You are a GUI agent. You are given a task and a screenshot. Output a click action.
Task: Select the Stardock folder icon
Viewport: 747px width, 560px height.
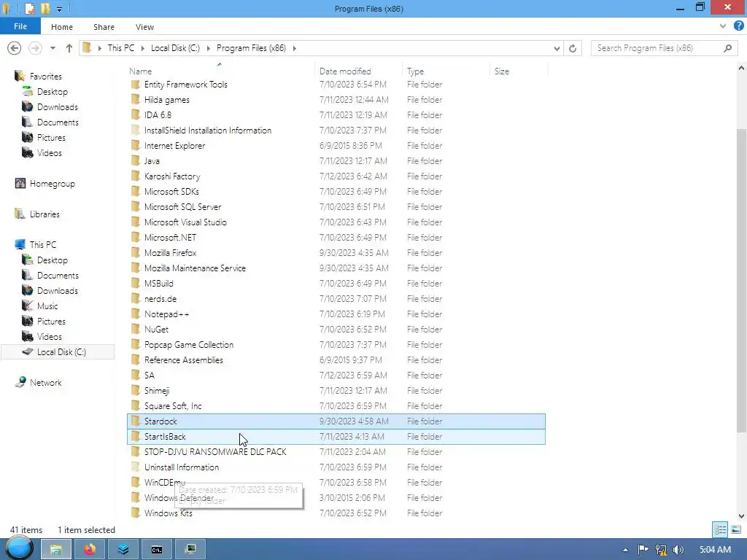coord(136,421)
